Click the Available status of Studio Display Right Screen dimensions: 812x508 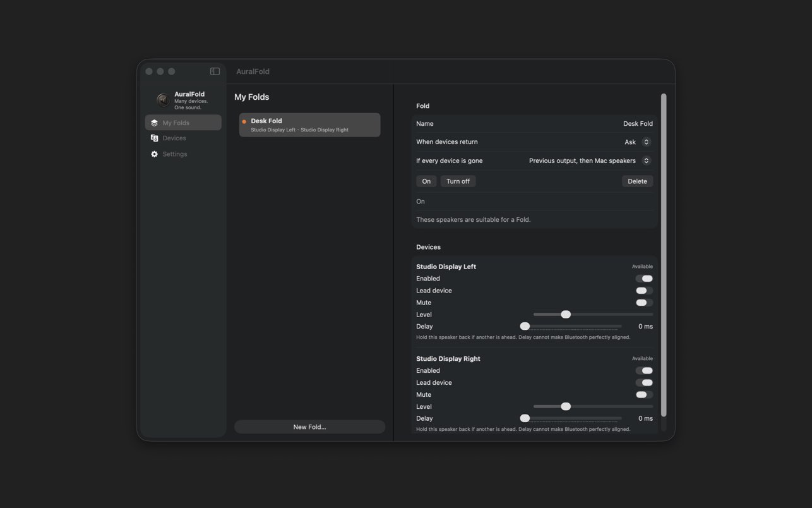click(642, 359)
